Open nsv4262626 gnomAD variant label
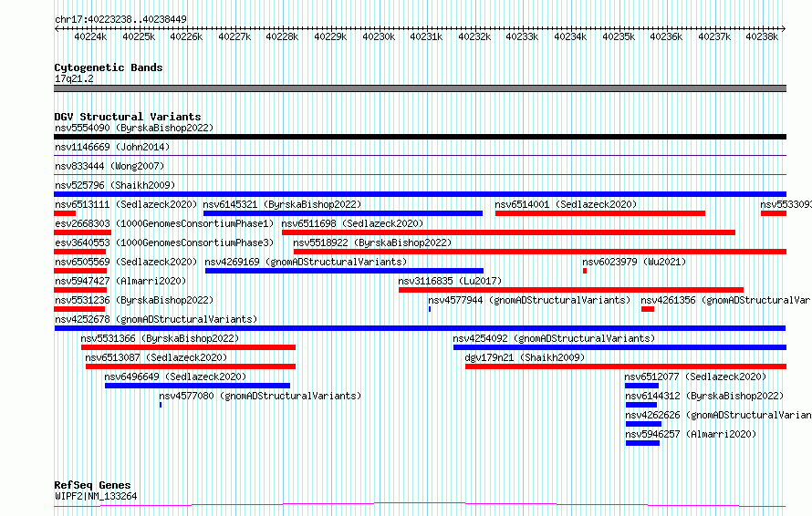This screenshot has height=516, width=812. click(718, 415)
